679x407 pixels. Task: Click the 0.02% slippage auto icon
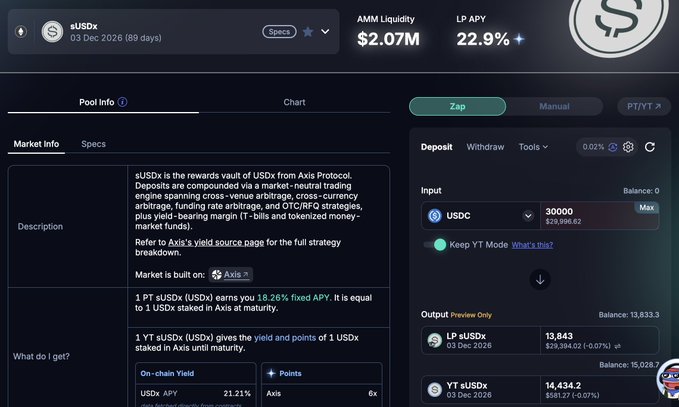tap(613, 147)
